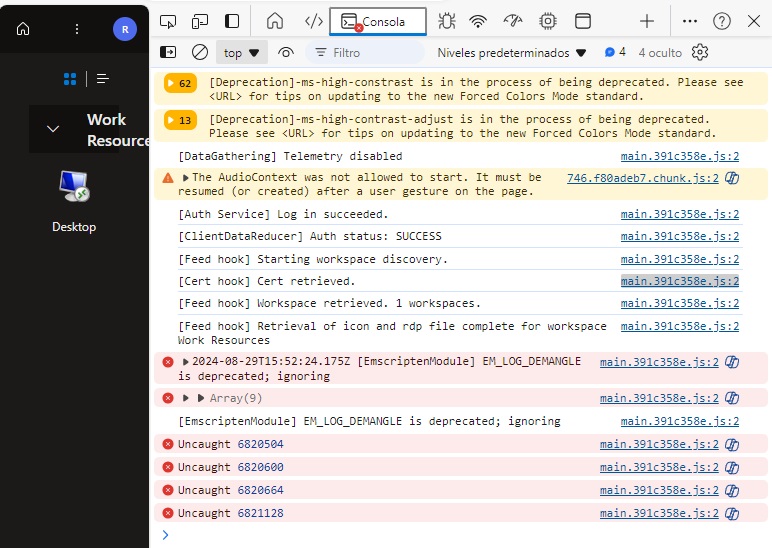Open DevTools Welcome home tab

click(x=275, y=22)
